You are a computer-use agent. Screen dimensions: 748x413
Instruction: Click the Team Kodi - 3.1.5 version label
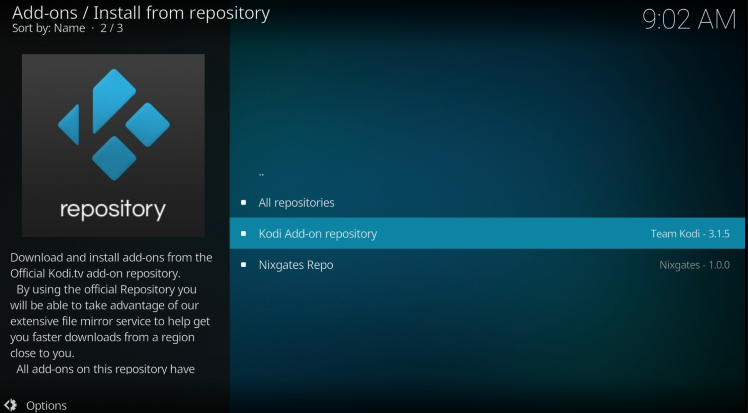[x=690, y=234]
